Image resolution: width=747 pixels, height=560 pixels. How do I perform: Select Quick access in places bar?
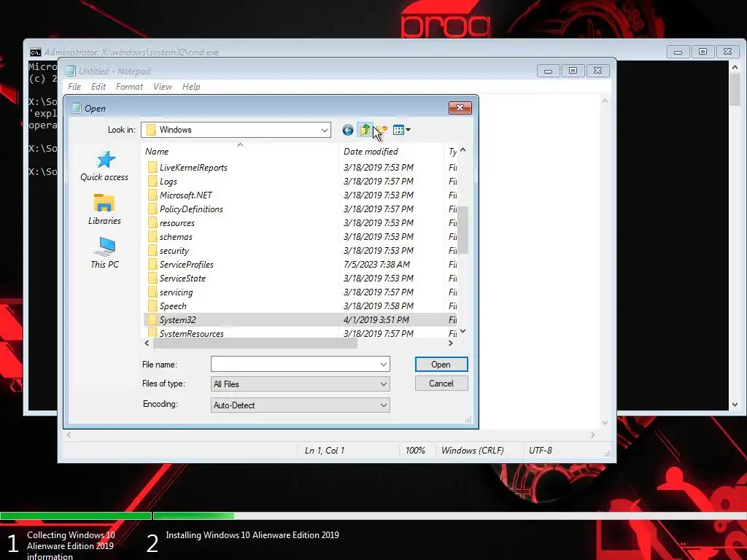tap(104, 166)
